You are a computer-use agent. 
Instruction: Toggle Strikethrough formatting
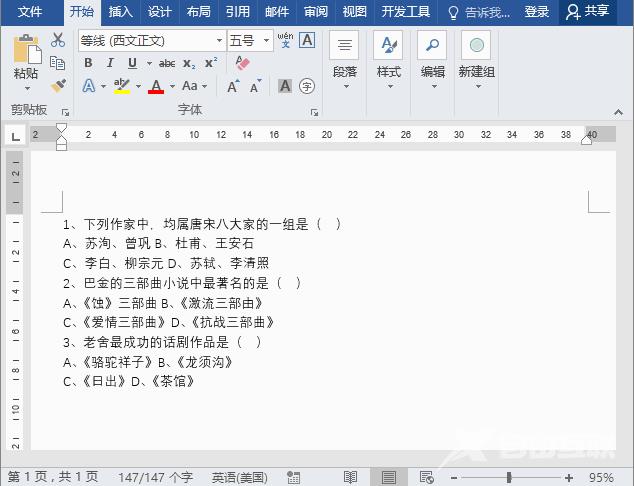pos(166,63)
